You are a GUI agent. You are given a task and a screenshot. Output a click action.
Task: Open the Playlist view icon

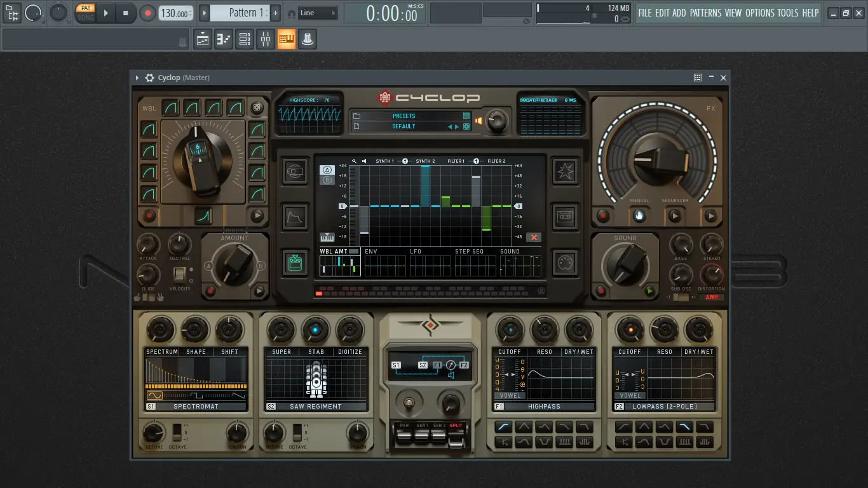coord(203,39)
